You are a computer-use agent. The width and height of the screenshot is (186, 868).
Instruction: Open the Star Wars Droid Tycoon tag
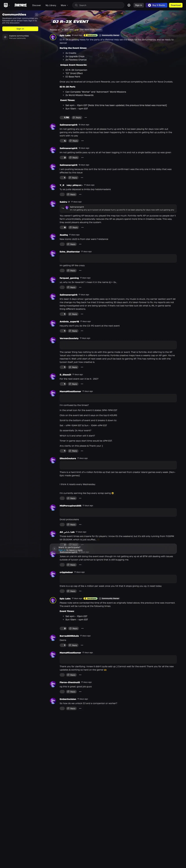pyautogui.click(x=91, y=30)
